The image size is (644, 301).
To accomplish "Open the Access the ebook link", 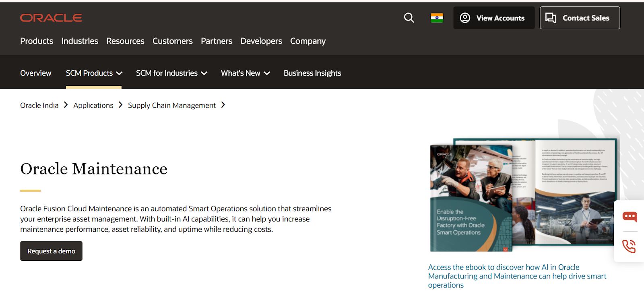I will coord(517,276).
